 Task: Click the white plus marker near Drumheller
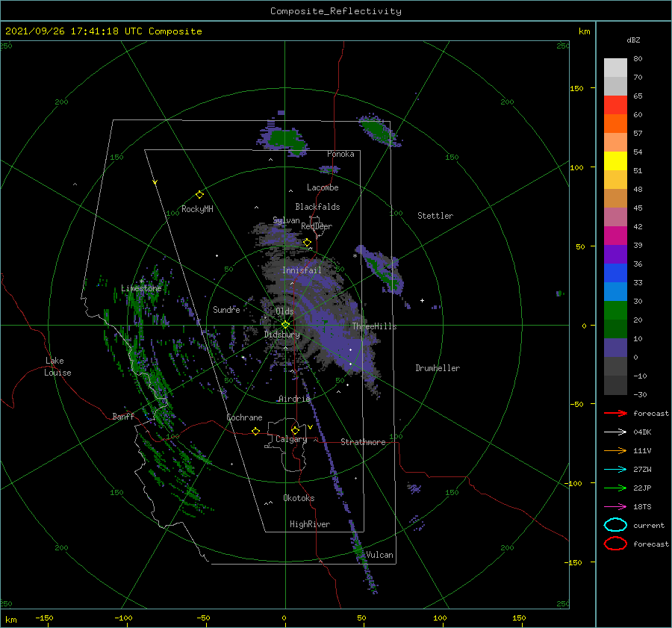tap(422, 300)
